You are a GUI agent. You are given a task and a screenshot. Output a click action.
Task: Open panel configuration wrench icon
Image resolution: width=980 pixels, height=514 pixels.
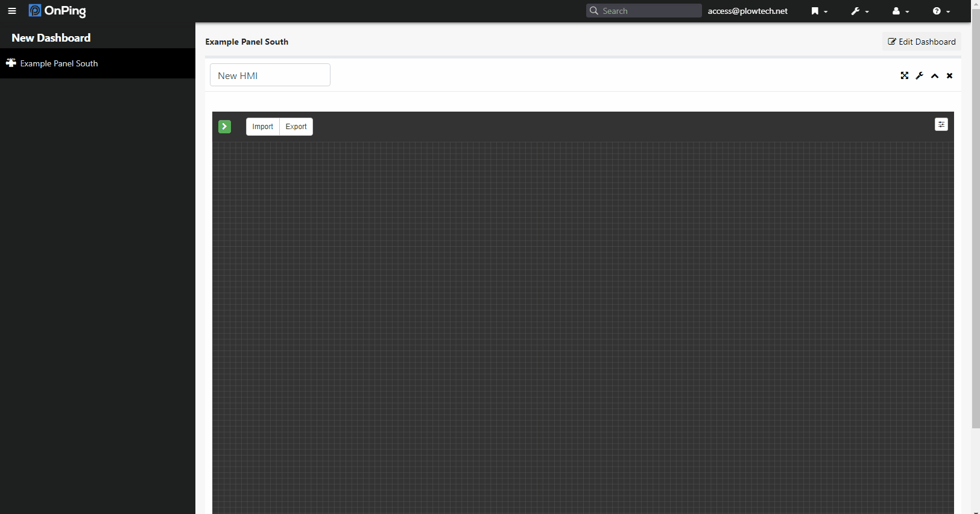point(919,76)
